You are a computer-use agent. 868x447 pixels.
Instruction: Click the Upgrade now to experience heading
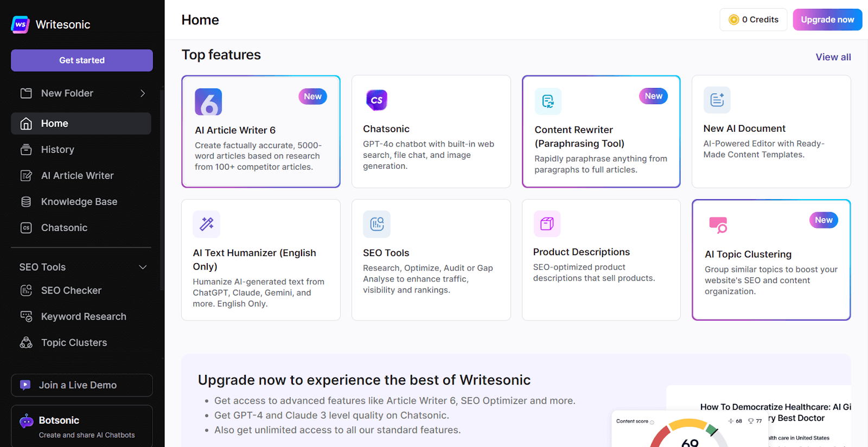point(364,380)
